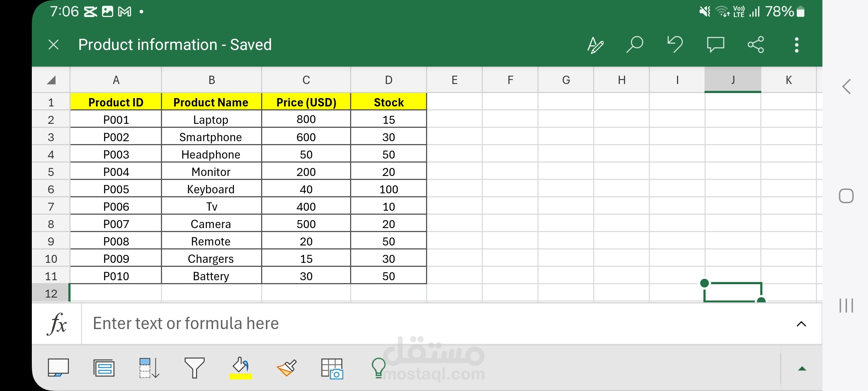Click the sort icon in bottom toolbar
The width and height of the screenshot is (868, 391).
[x=149, y=368]
